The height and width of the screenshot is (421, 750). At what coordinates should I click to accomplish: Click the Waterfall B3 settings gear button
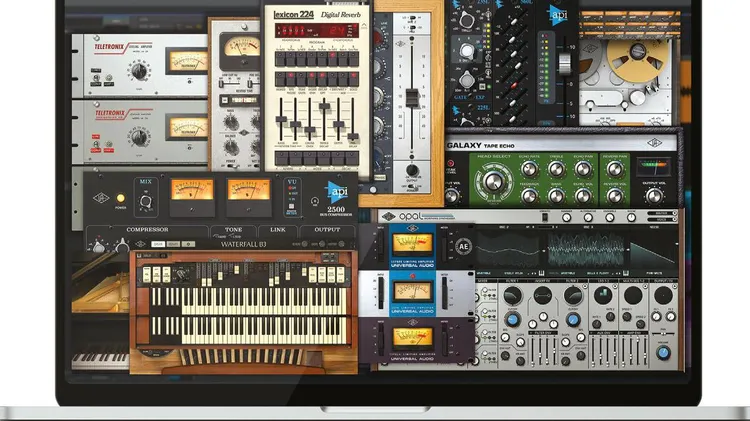[188, 244]
